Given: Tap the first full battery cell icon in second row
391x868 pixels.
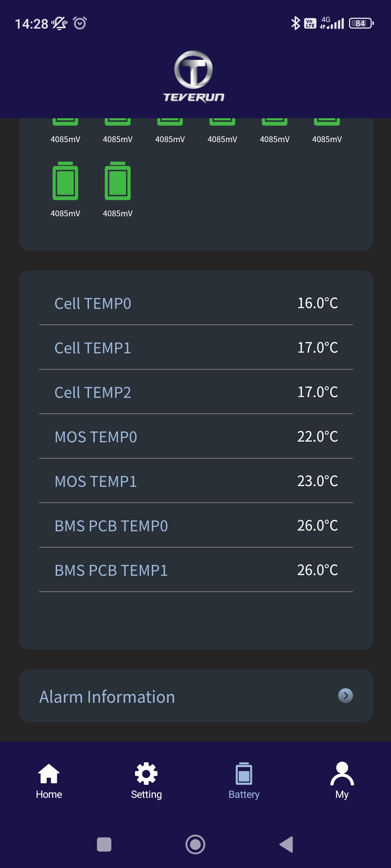Looking at the screenshot, I should coord(66,181).
